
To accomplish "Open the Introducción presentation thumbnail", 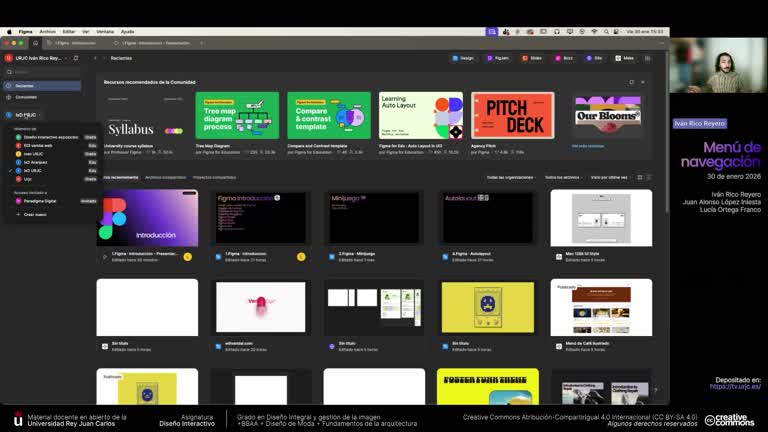I will (x=147, y=218).
